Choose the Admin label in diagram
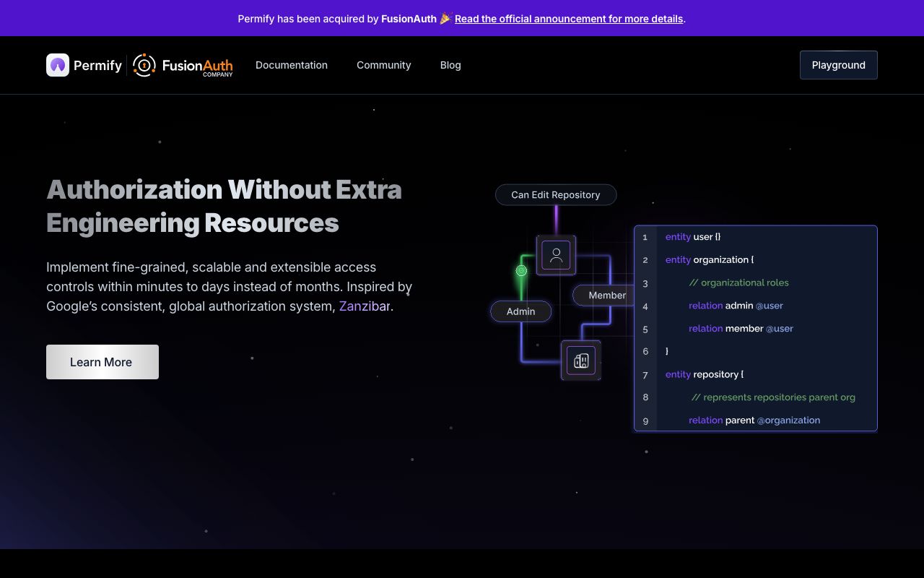 [x=521, y=311]
